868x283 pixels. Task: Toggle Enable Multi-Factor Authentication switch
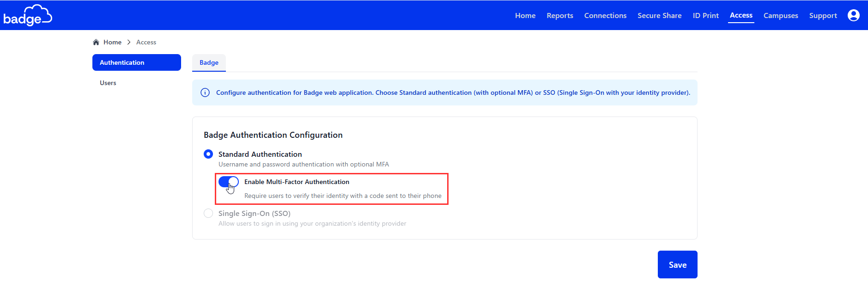coord(228,182)
